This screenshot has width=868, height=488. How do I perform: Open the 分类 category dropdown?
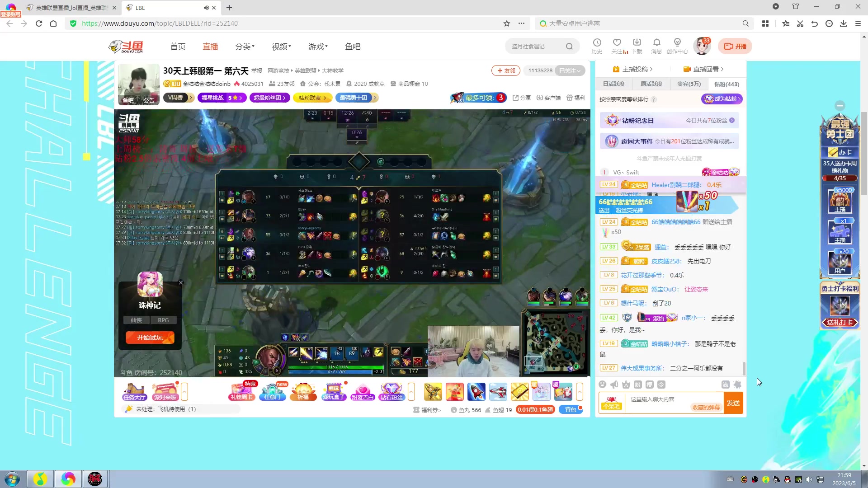coord(245,47)
